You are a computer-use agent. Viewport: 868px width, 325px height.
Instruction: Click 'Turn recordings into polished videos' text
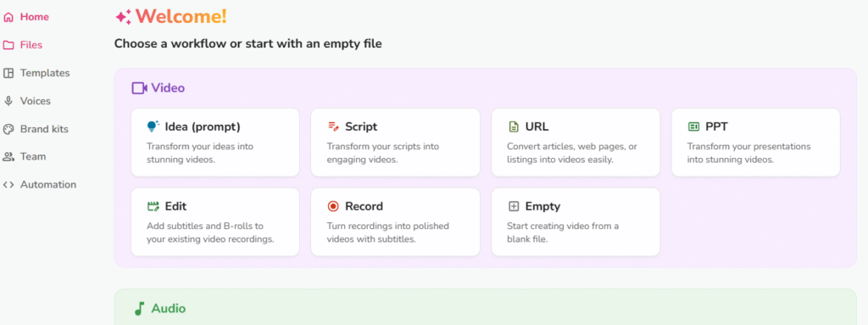coord(388,233)
